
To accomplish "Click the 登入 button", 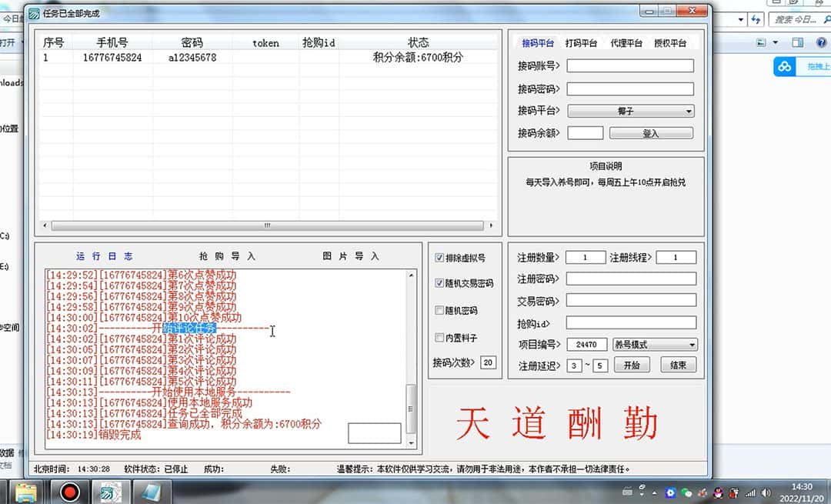I will click(651, 133).
